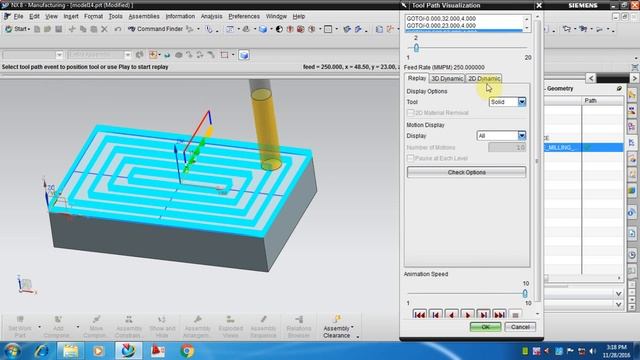The width and height of the screenshot is (640, 360).
Task: Open the Motion Display dropdown showing All
Action: pos(522,136)
